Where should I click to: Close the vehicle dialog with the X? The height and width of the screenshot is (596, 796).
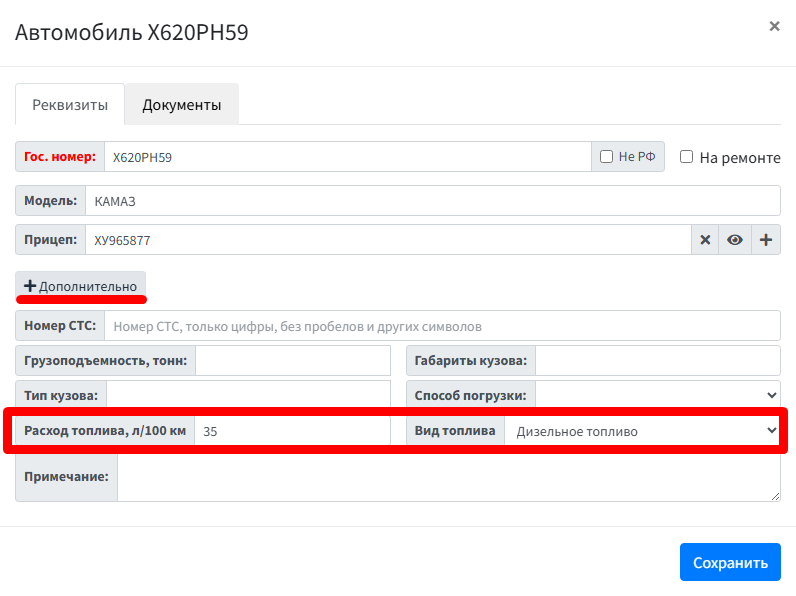point(774,27)
